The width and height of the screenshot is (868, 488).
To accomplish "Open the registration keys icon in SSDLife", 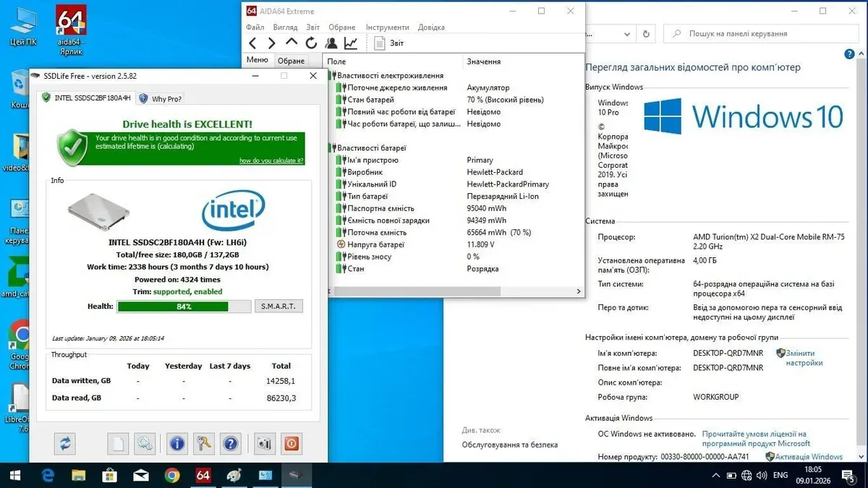I will (204, 442).
